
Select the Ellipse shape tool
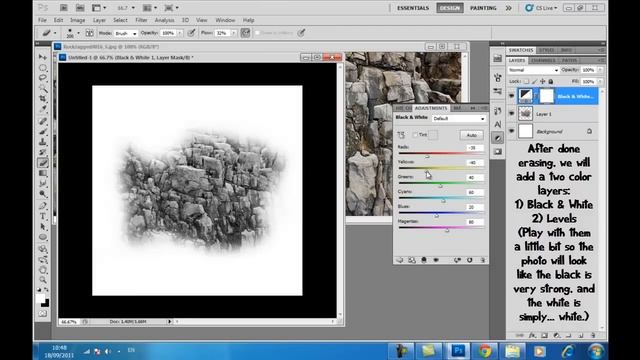[x=43, y=237]
